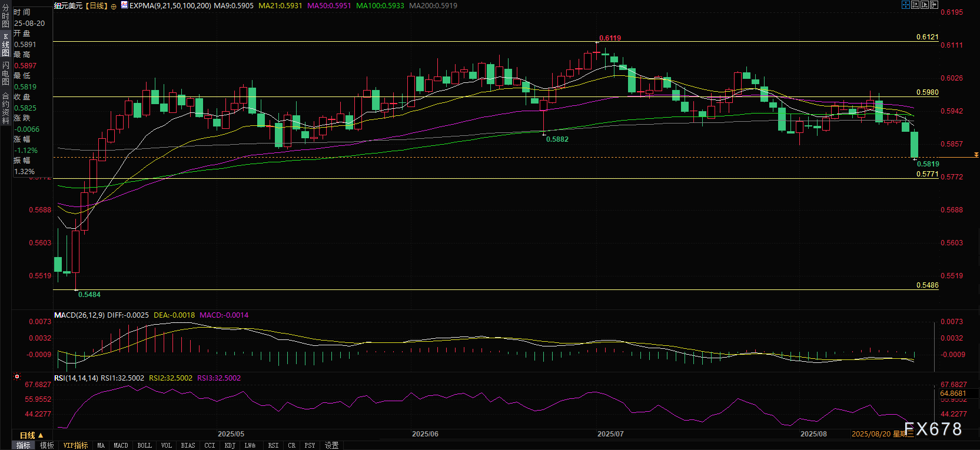Click the crosshair cursor icon at top right
The height and width of the screenshot is (450, 980).
tap(906, 5)
